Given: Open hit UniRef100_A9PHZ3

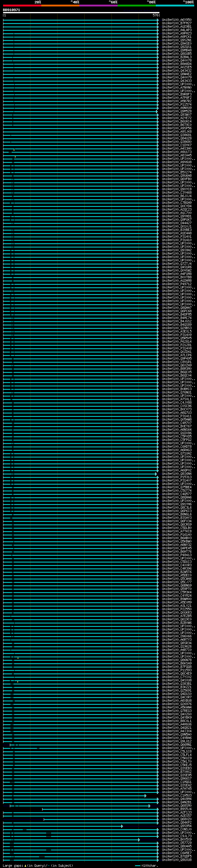Looking at the screenshot, I should pos(177,33).
